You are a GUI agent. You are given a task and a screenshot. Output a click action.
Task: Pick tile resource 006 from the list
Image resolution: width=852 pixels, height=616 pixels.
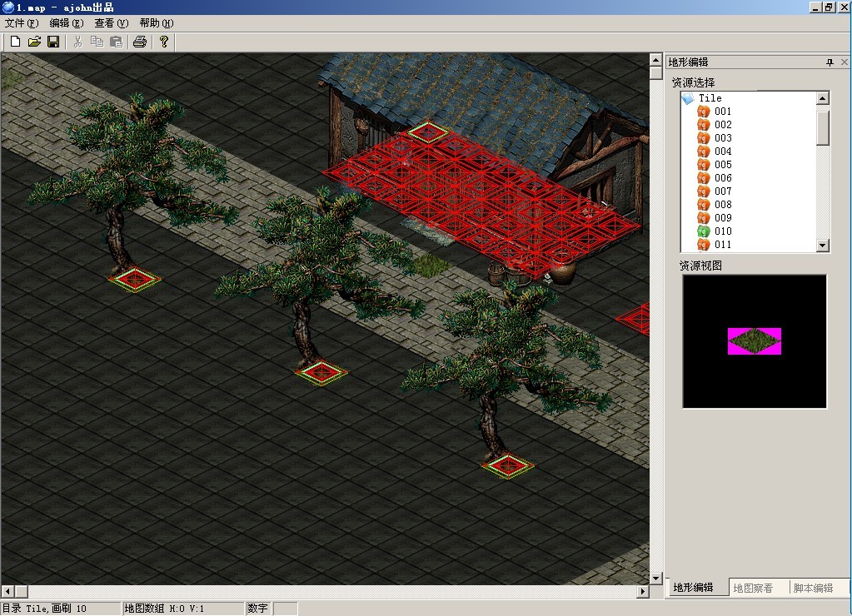tap(723, 177)
